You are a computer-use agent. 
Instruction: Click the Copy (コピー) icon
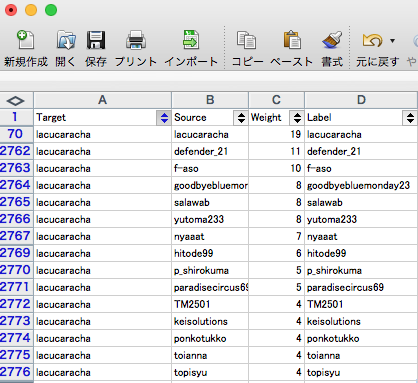(x=246, y=40)
